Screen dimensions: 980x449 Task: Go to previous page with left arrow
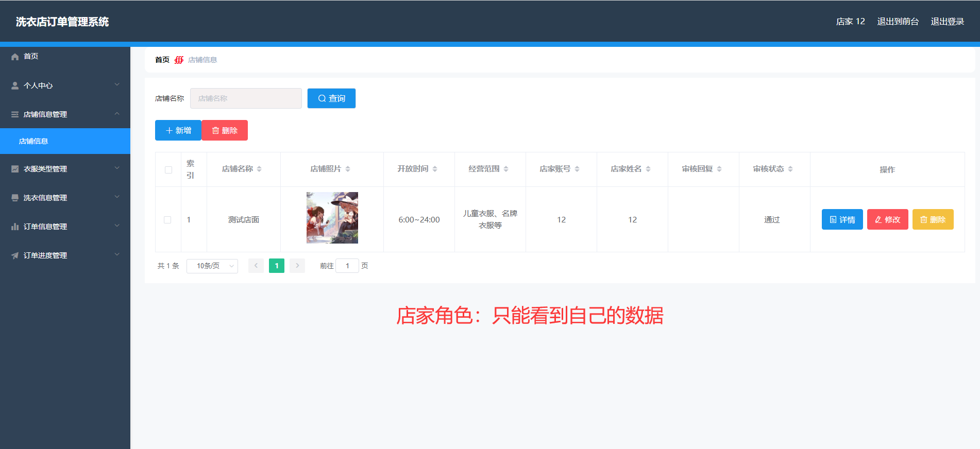coord(256,266)
